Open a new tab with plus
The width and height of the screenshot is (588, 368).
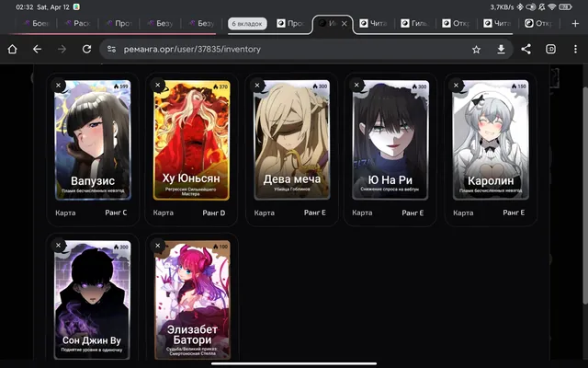(x=575, y=23)
